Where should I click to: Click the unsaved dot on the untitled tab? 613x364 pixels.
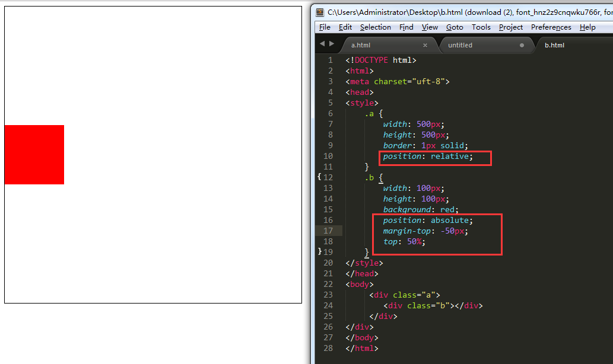[522, 45]
